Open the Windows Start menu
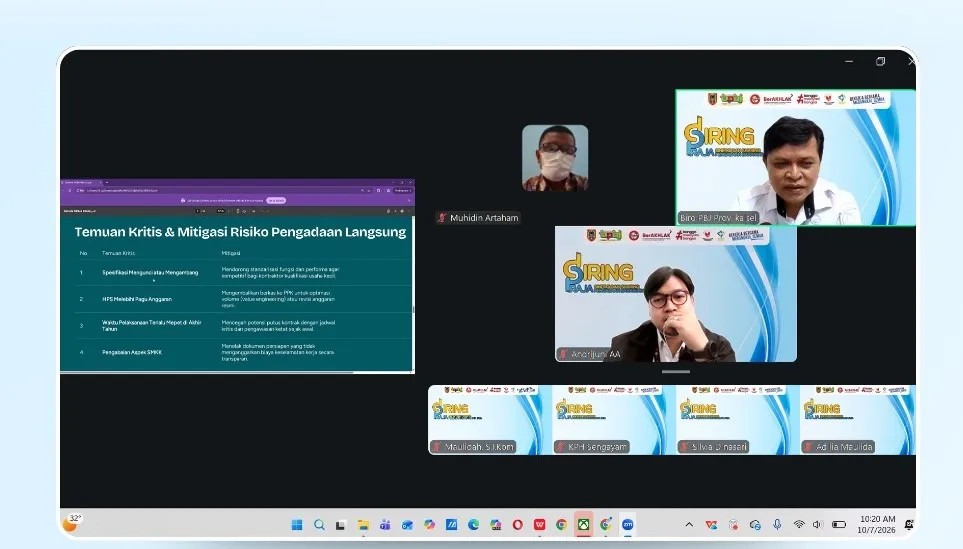 pos(297,524)
